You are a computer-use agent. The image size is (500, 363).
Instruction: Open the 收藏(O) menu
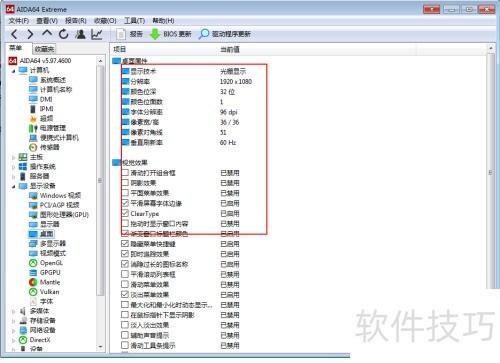pos(105,21)
